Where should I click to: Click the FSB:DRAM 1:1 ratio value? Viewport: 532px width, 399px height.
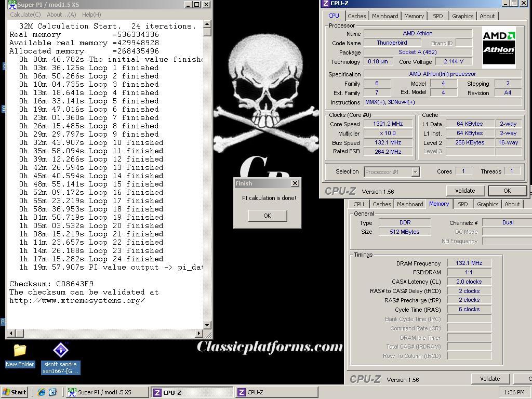point(469,272)
